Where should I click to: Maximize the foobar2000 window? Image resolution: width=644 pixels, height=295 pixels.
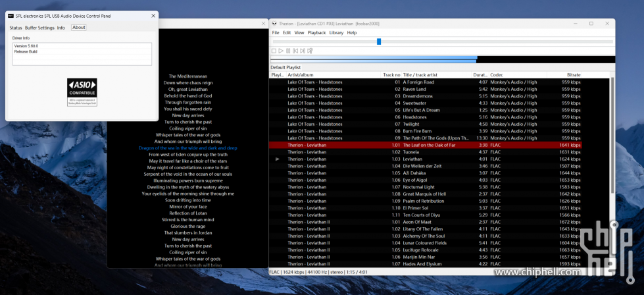(x=591, y=24)
